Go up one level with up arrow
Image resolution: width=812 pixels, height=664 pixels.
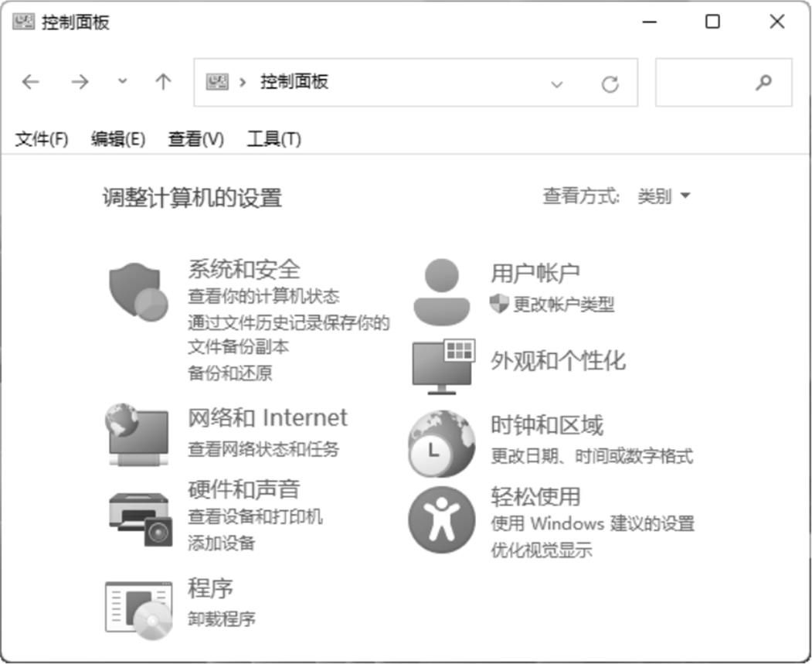tap(163, 82)
